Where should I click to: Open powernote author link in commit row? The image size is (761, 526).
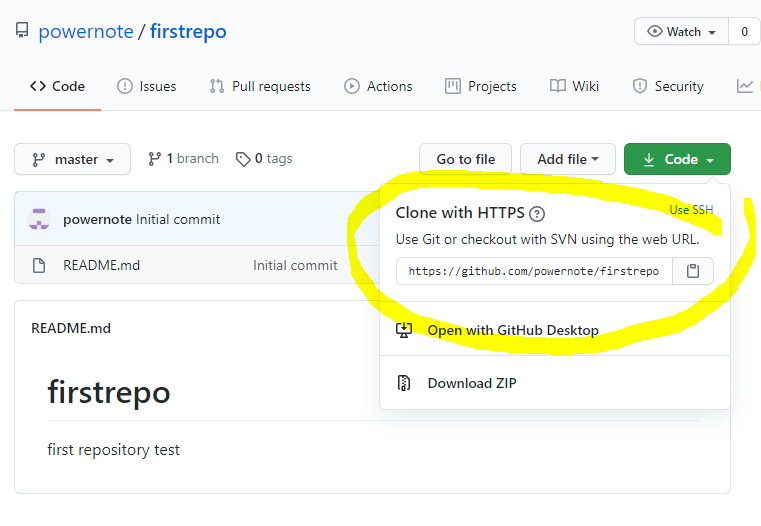coord(98,219)
